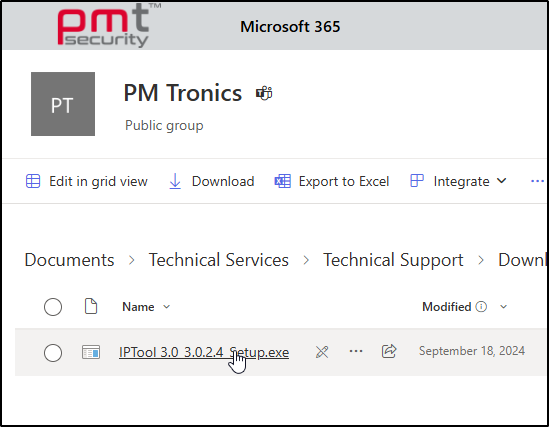The width and height of the screenshot is (549, 427).
Task: Click the Microsoft 365 header text
Action: click(x=290, y=27)
